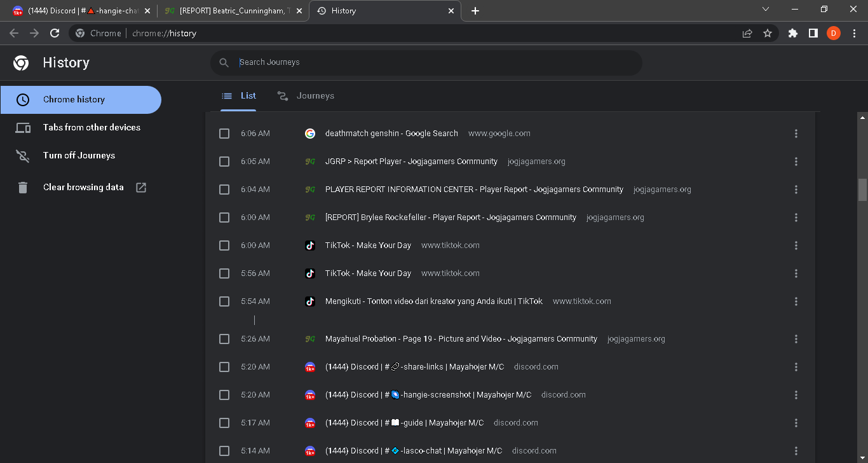This screenshot has height=463, width=868.
Task: Open more actions for 5:56 AM TikTok entry
Action: [796, 273]
